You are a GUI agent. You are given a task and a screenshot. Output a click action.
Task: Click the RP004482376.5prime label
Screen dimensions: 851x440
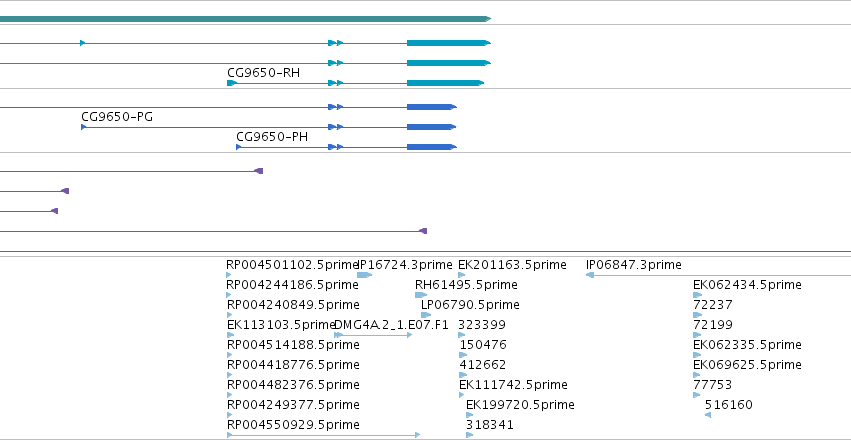point(293,385)
